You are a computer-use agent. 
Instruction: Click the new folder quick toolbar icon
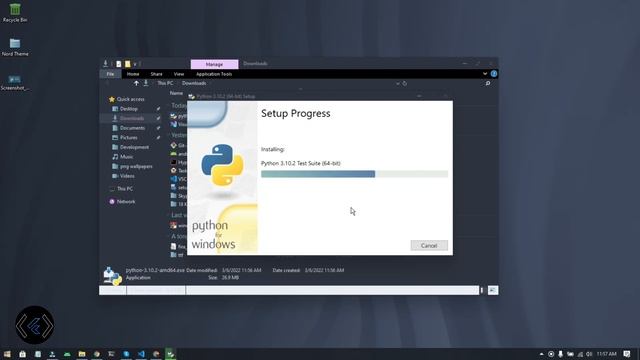tap(127, 64)
